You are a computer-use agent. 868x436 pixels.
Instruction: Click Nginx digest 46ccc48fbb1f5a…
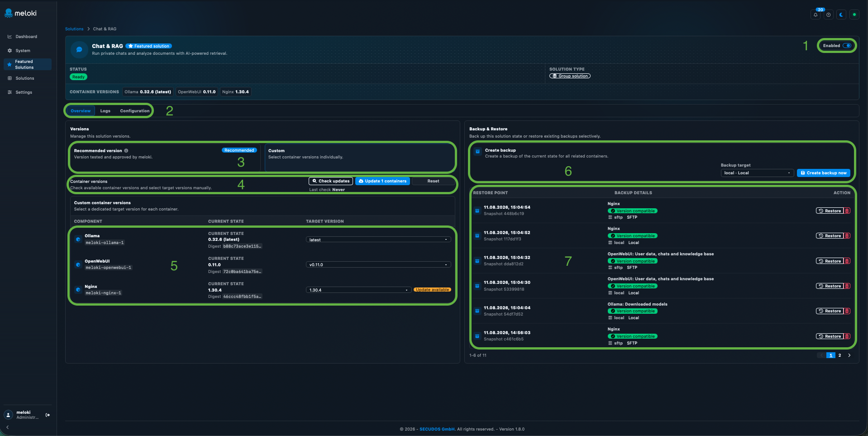tap(242, 297)
